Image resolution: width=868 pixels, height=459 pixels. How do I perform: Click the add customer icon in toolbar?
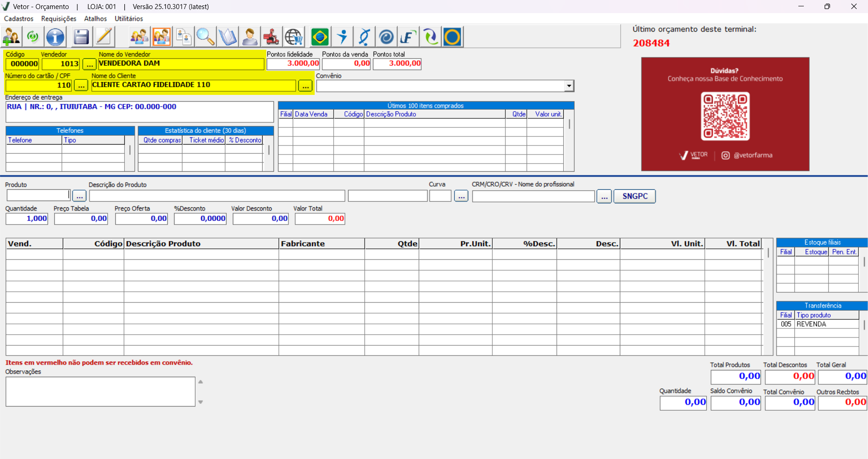(x=11, y=37)
